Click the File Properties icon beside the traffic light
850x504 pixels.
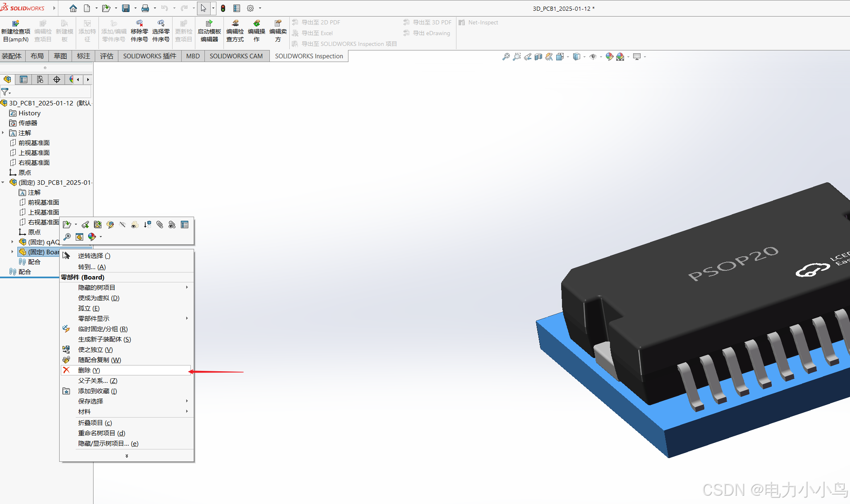(237, 8)
